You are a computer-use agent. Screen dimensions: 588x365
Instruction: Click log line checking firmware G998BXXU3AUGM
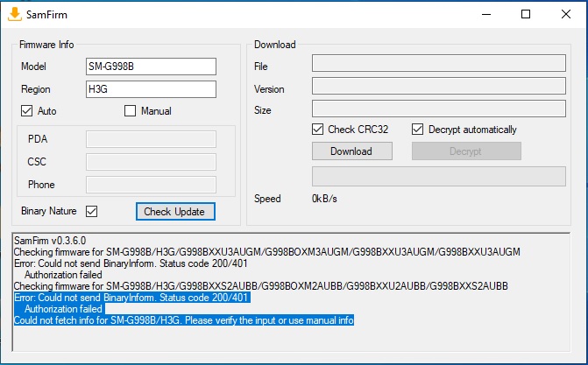tap(267, 252)
